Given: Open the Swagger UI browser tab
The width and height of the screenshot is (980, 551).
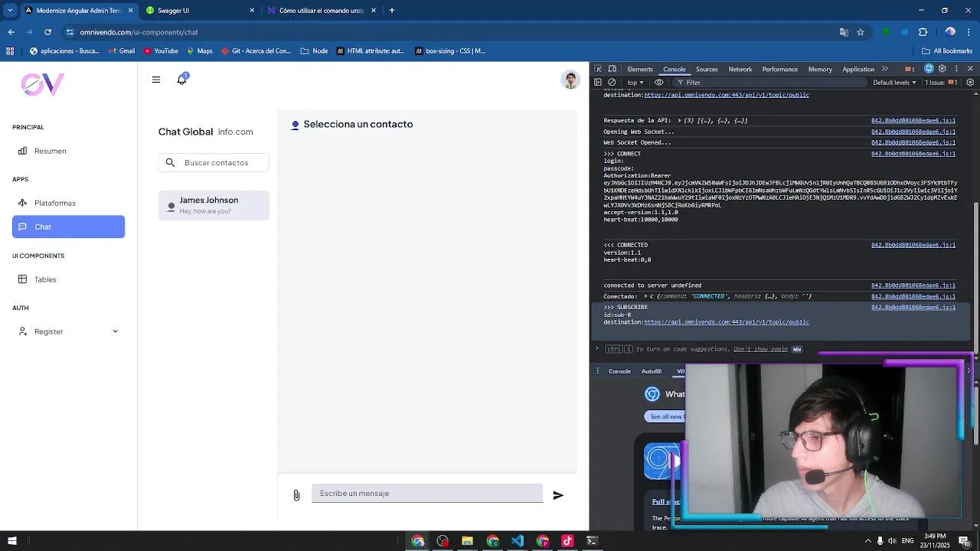Looking at the screenshot, I should pyautogui.click(x=199, y=11).
